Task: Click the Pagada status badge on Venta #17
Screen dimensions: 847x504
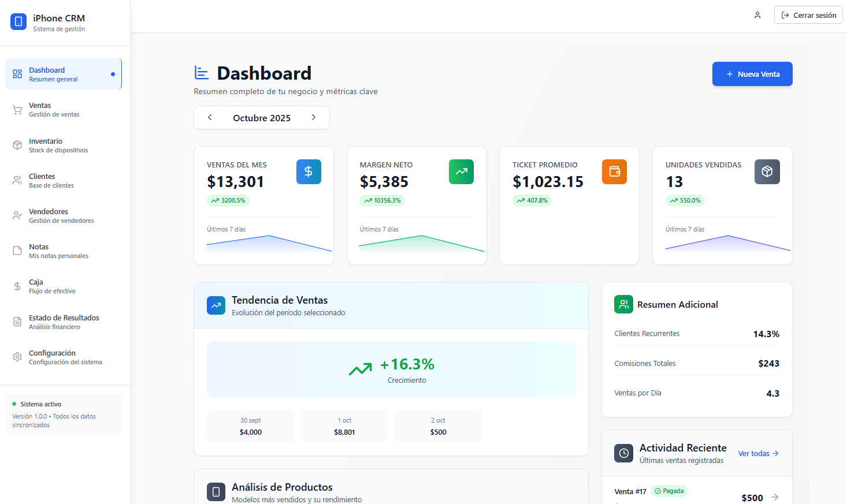Action: 669,491
